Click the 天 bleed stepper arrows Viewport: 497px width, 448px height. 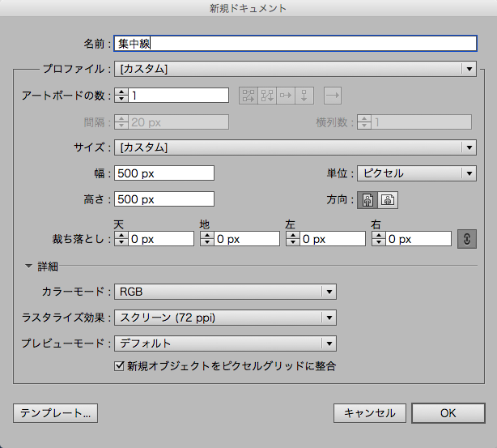click(121, 239)
